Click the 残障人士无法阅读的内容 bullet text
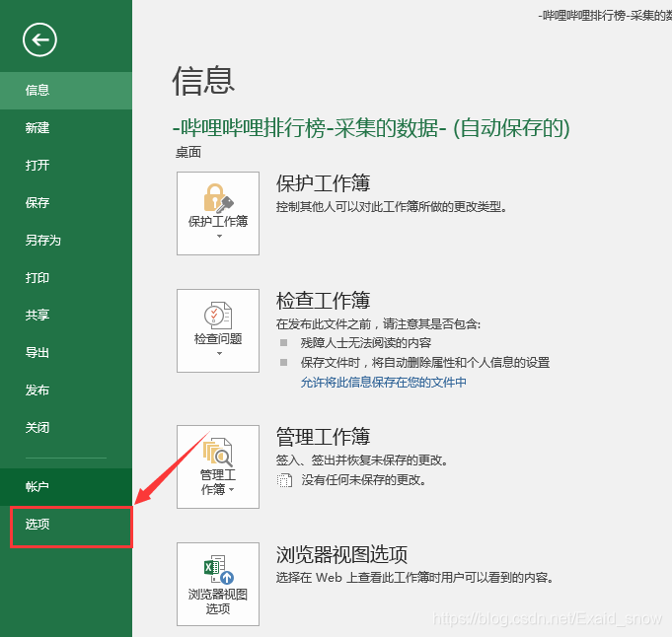Image resolution: width=672 pixels, height=637 pixels. click(x=365, y=343)
